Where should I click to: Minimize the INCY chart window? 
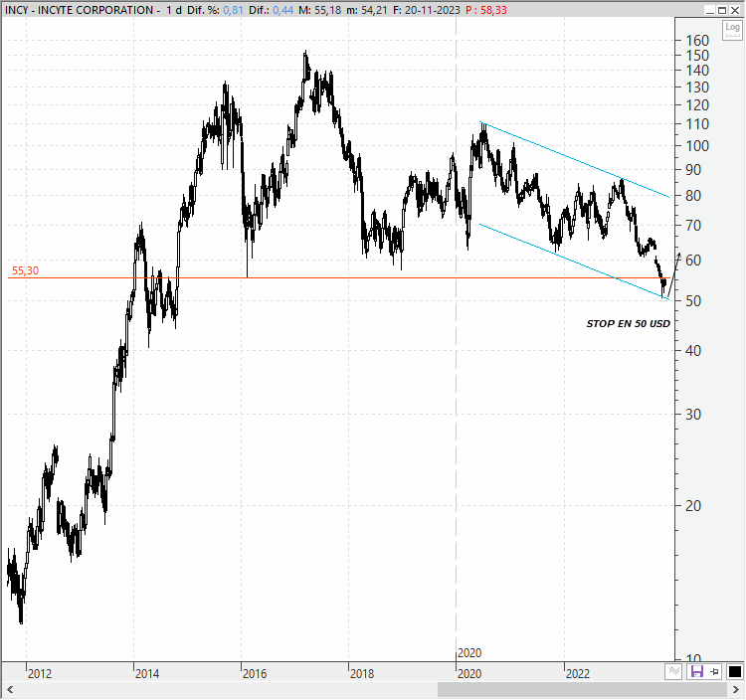pyautogui.click(x=709, y=10)
